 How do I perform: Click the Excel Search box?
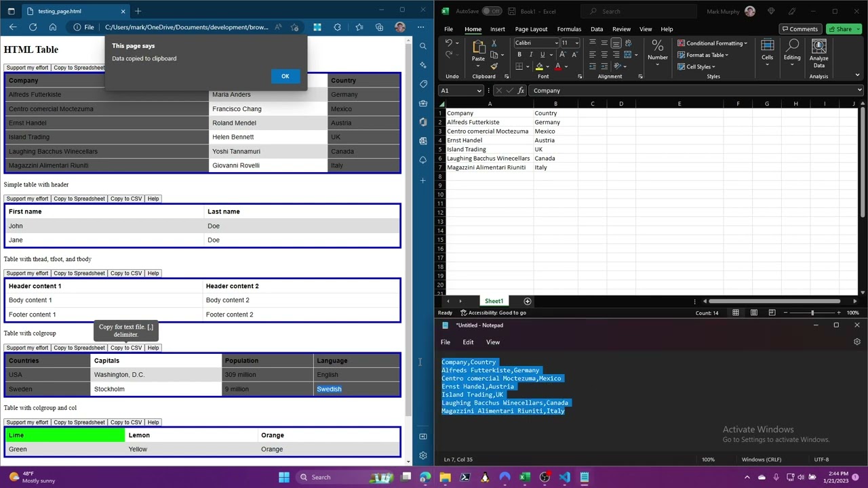(639, 11)
